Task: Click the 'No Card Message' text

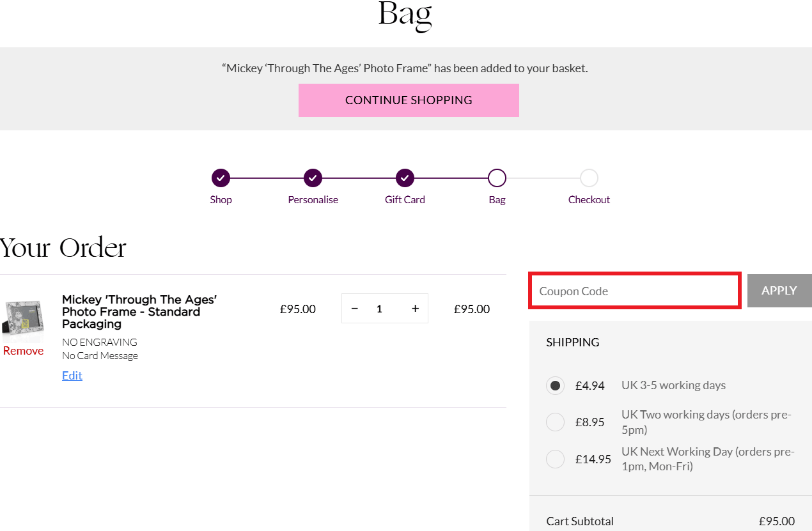Action: coord(100,355)
